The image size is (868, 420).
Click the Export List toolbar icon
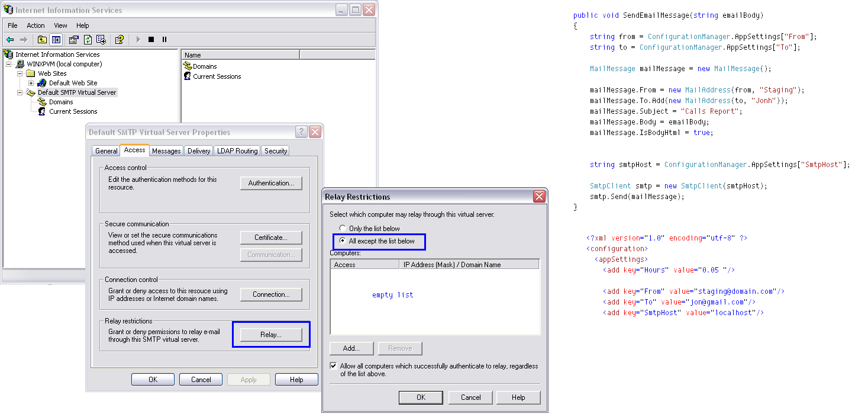click(101, 40)
